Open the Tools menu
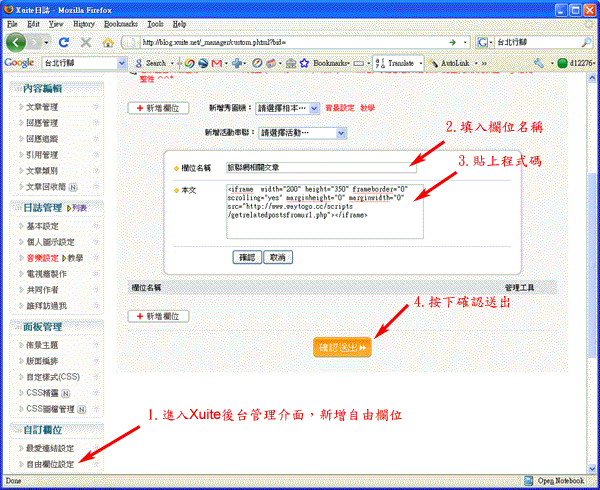Image resolution: width=600 pixels, height=490 pixels. [155, 22]
